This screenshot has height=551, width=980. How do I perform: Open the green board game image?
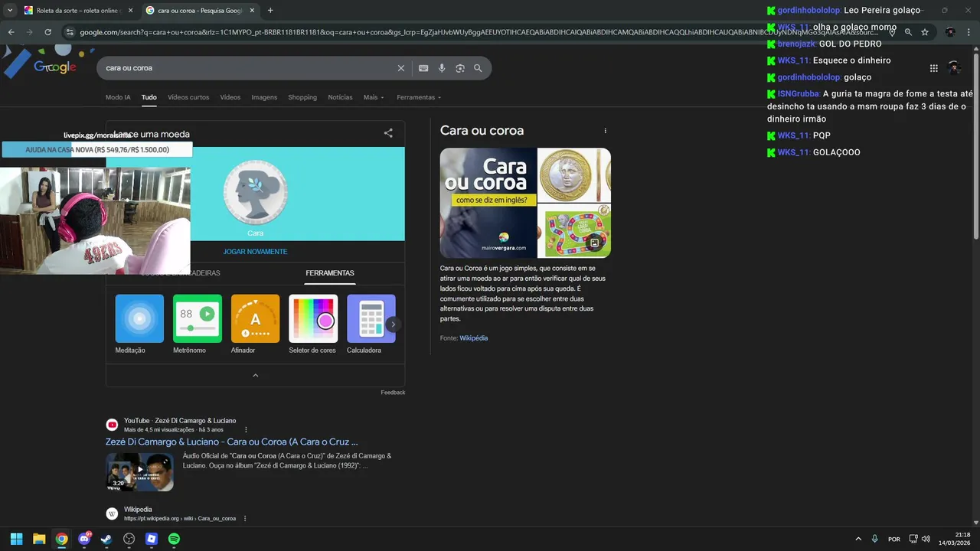click(x=574, y=230)
